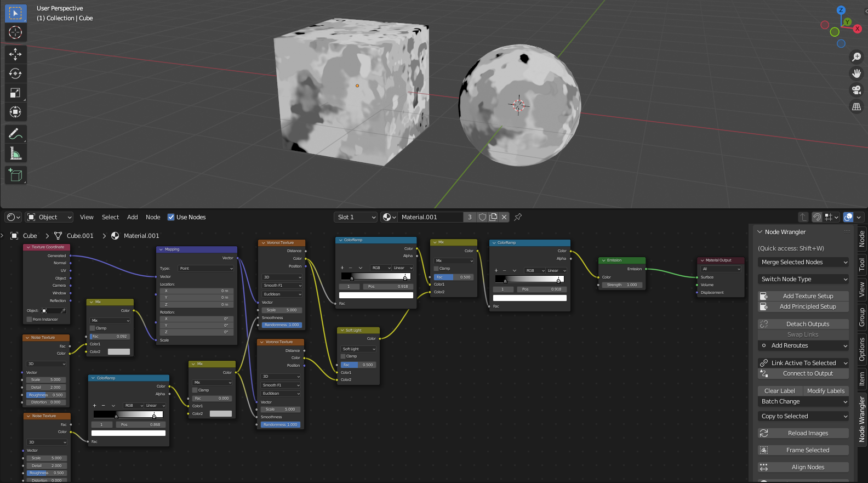The height and width of the screenshot is (483, 868).
Task: Enable Clamp on the Soft Light node
Action: 343,356
